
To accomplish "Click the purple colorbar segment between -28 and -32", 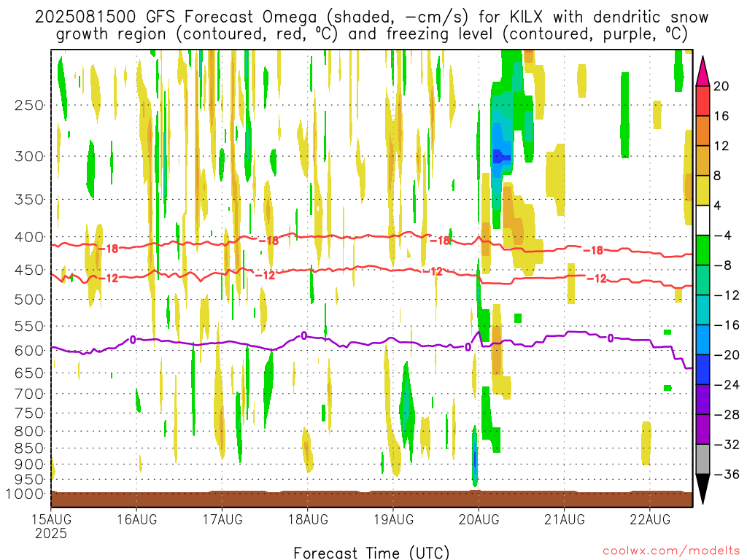I will coord(703,429).
